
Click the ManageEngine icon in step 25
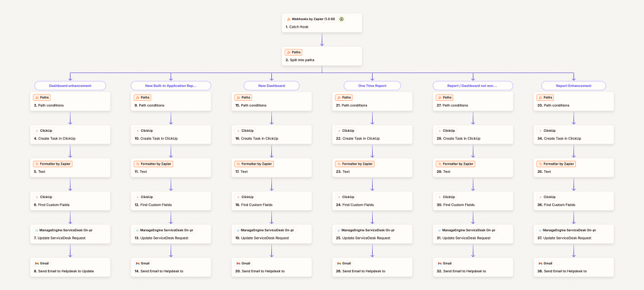tap(338, 230)
